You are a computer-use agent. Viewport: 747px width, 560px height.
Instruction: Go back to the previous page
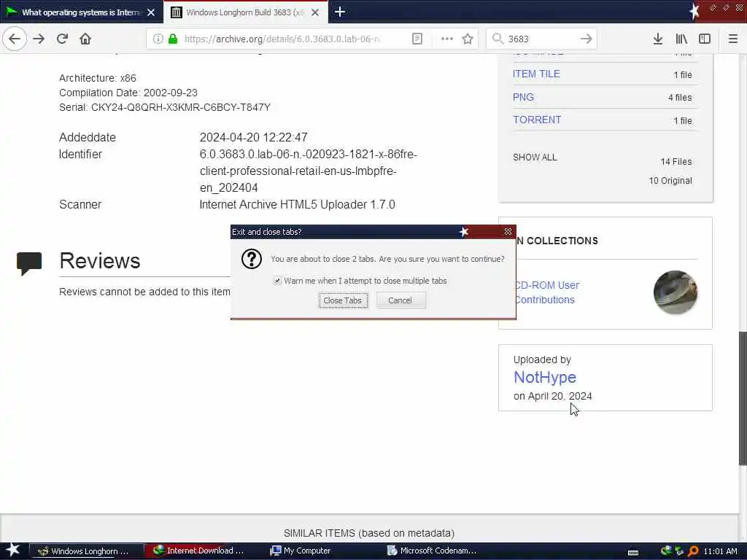(x=15, y=39)
